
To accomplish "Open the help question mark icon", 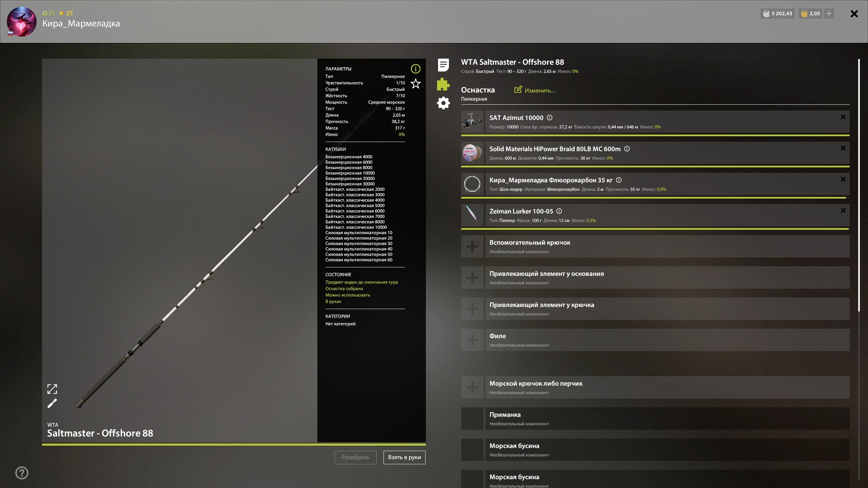I will (22, 473).
